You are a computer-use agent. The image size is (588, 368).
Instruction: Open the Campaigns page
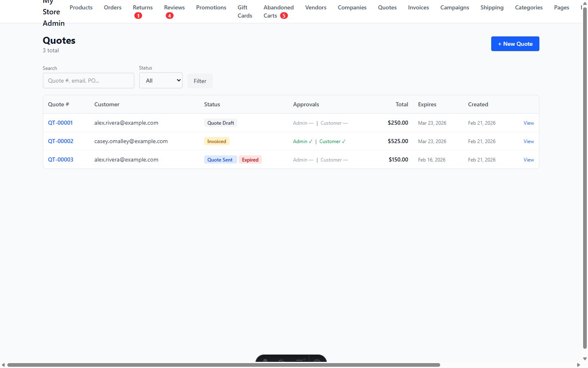tap(454, 7)
